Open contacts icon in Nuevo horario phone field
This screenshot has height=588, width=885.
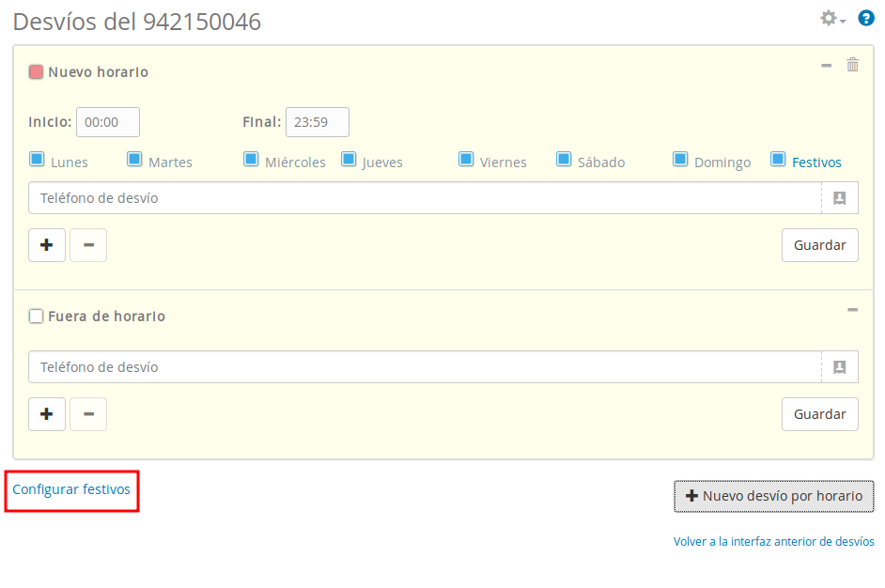tap(840, 198)
